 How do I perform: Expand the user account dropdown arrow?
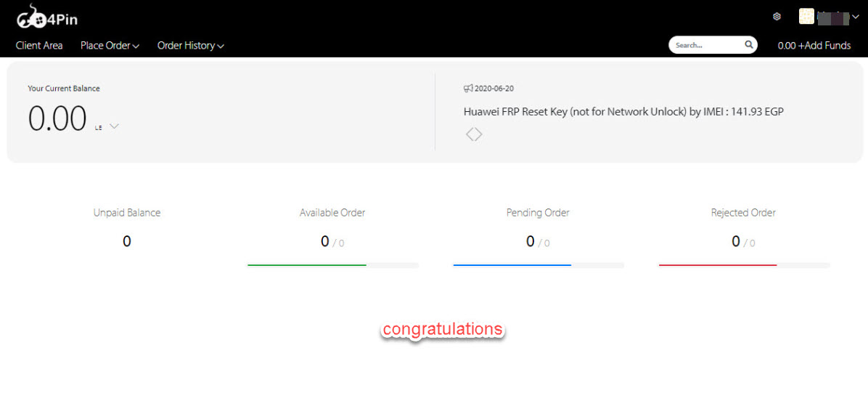coord(856,17)
